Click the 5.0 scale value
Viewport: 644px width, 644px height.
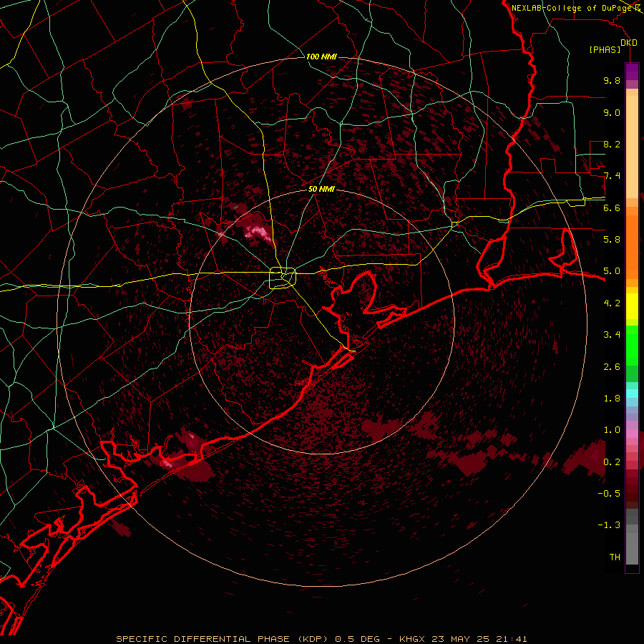coord(612,271)
